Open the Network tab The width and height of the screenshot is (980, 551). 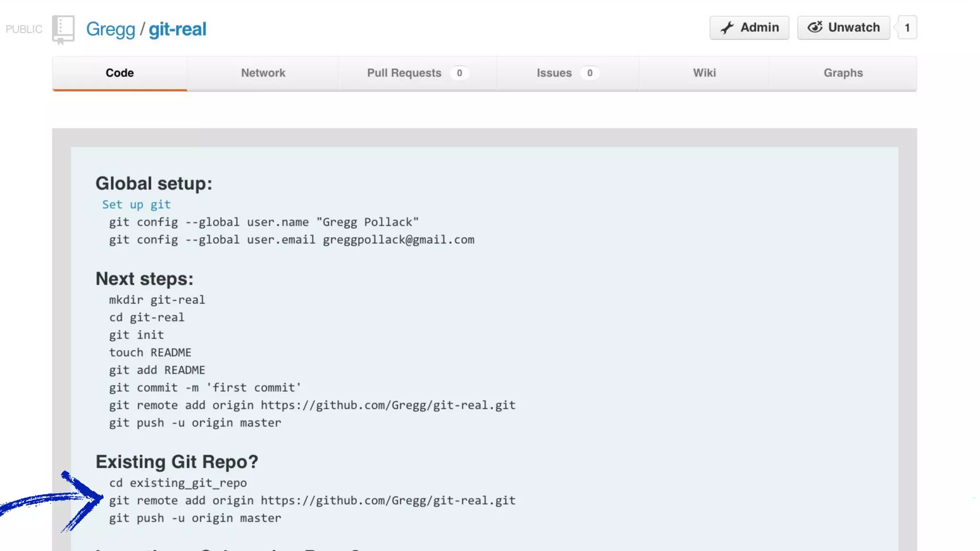pos(263,73)
